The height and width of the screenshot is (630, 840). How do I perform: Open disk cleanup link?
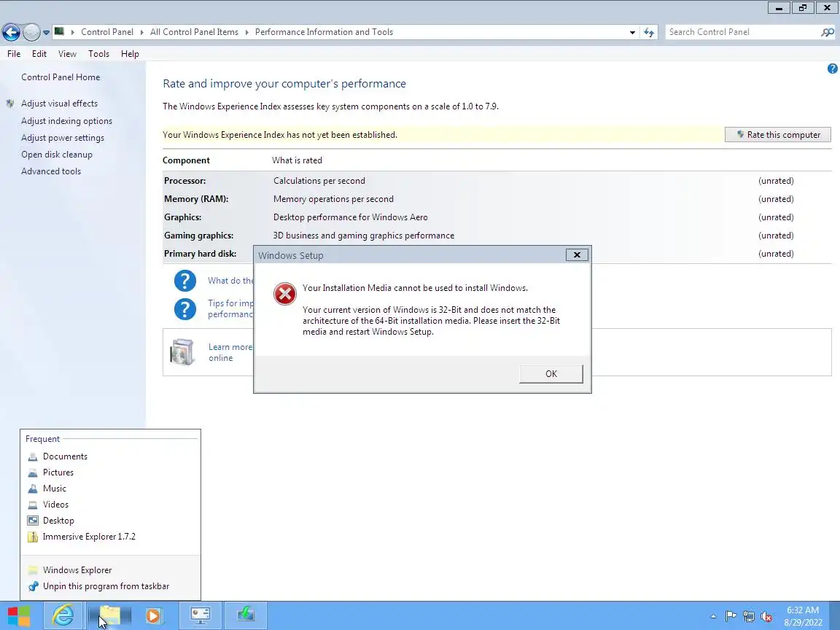click(x=57, y=155)
